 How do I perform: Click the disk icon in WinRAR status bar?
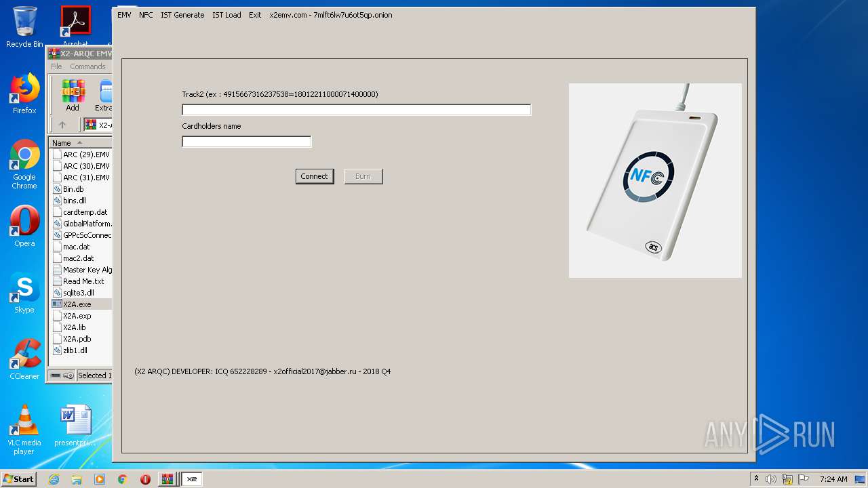point(56,375)
